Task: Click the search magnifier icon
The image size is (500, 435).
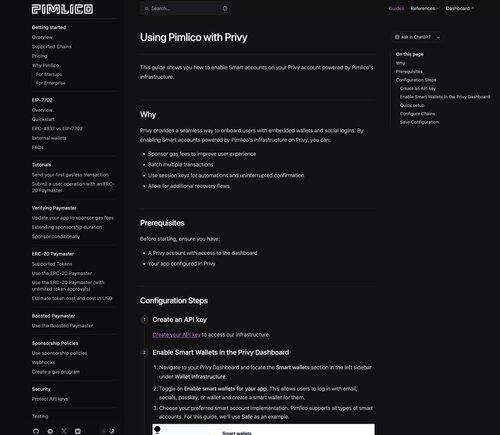Action: [147, 9]
